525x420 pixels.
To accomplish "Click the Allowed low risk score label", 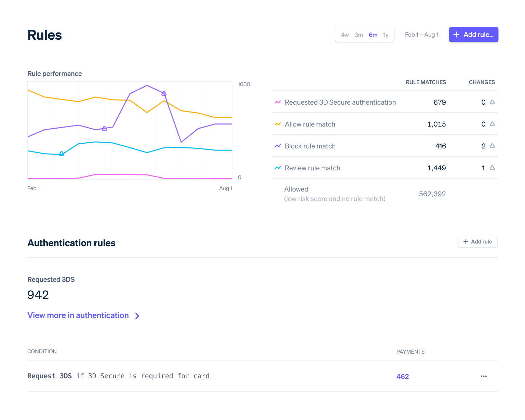I will point(335,194).
